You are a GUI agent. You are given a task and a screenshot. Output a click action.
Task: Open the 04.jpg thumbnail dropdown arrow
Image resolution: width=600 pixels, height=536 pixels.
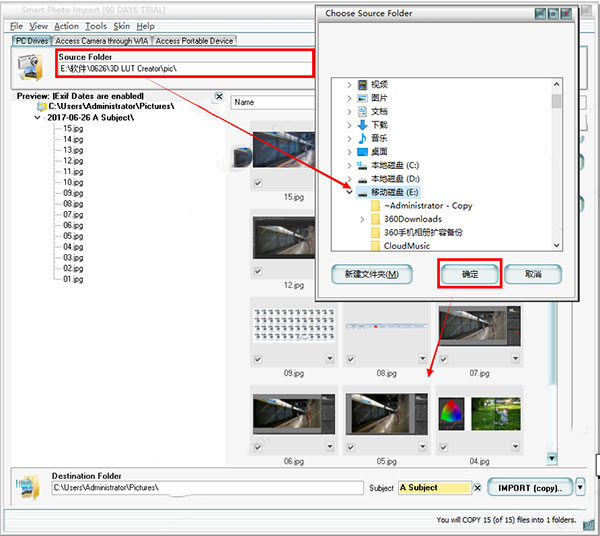point(515,446)
